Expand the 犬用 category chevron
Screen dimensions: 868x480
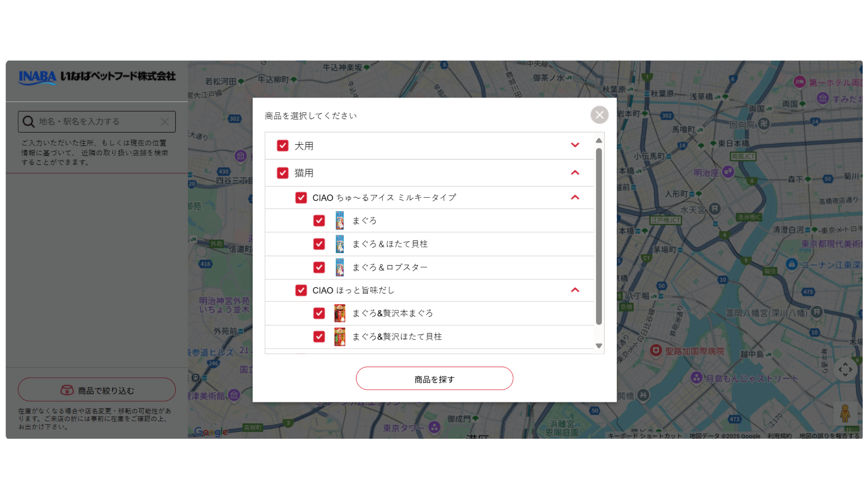coord(575,145)
